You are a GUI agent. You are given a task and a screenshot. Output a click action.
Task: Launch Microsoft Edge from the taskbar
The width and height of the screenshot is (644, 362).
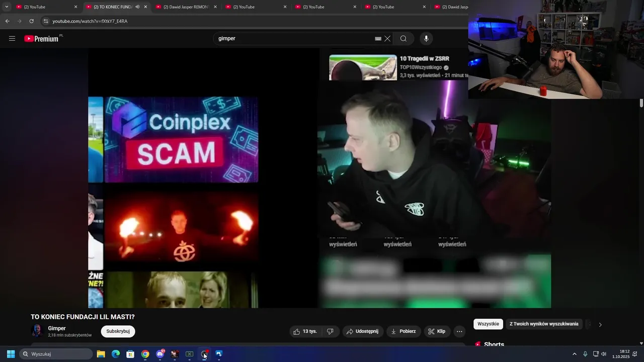coord(115,354)
